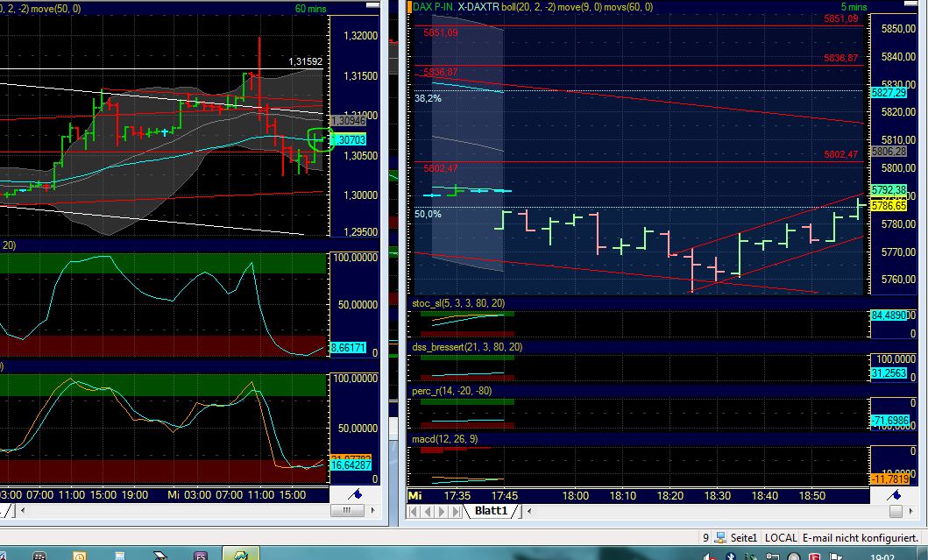Click the 18:00 time axis label
This screenshot has height=560, width=928.
(575, 495)
